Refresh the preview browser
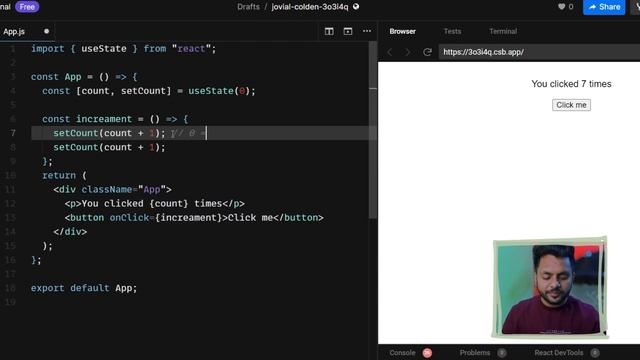The image size is (640, 360). 427,52
